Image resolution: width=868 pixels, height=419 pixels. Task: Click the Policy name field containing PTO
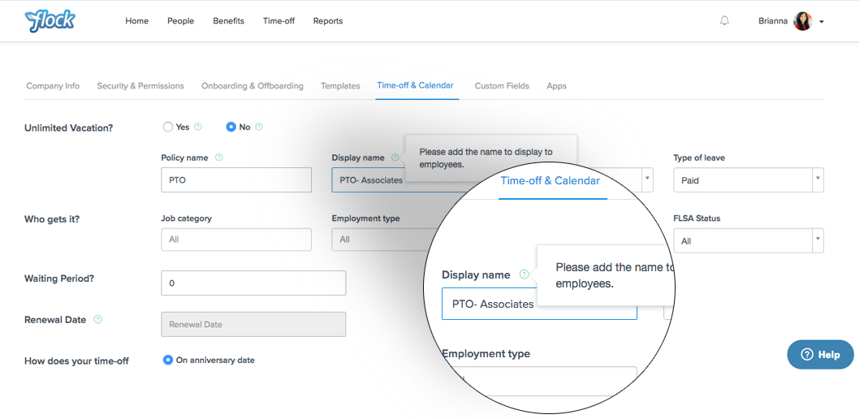point(236,180)
